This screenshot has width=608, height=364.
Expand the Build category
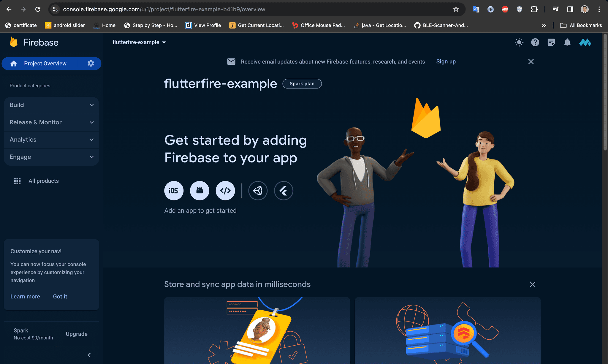[51, 105]
